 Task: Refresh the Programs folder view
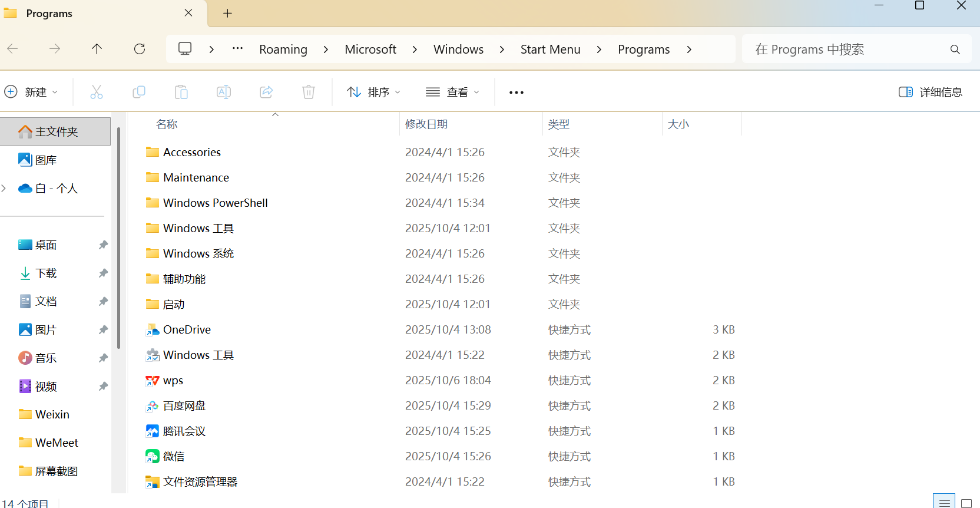140,49
